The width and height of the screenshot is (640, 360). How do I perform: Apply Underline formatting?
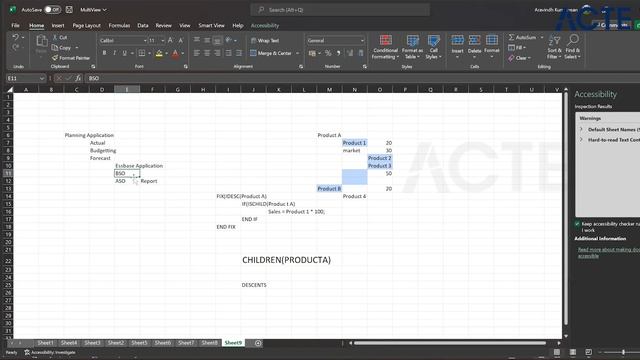124,53
